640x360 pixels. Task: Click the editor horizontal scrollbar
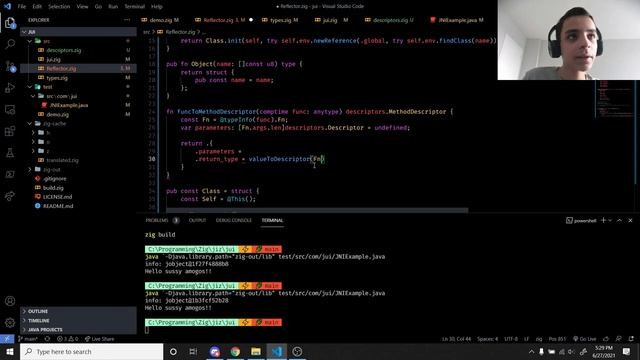tap(317, 211)
